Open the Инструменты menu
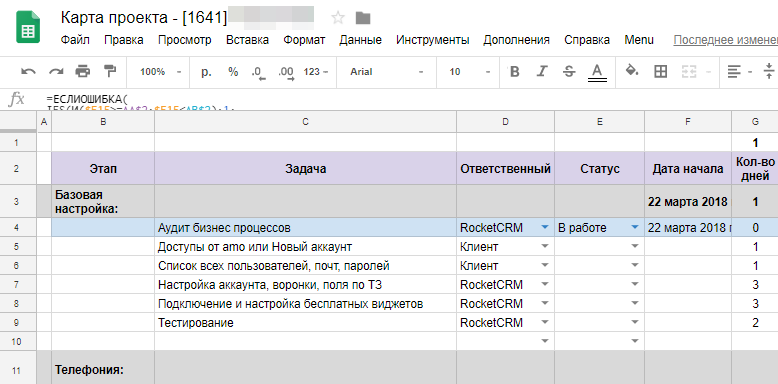The height and width of the screenshot is (384, 778). point(433,40)
